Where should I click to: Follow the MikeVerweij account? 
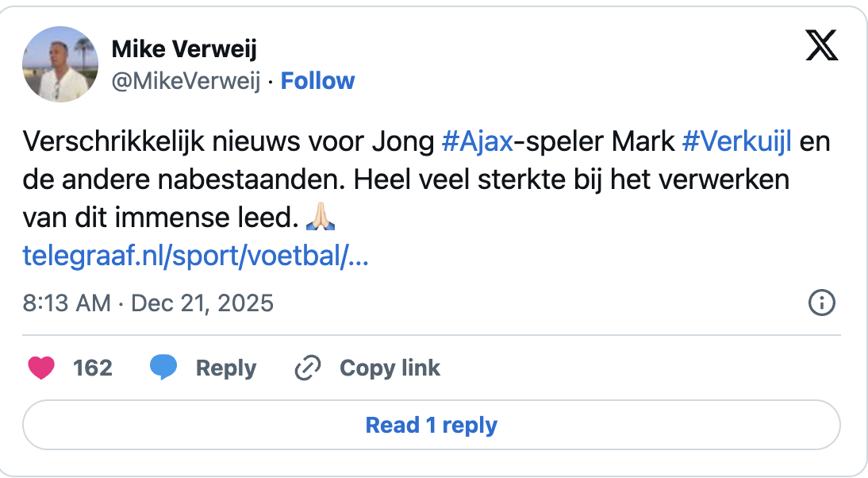pos(317,81)
